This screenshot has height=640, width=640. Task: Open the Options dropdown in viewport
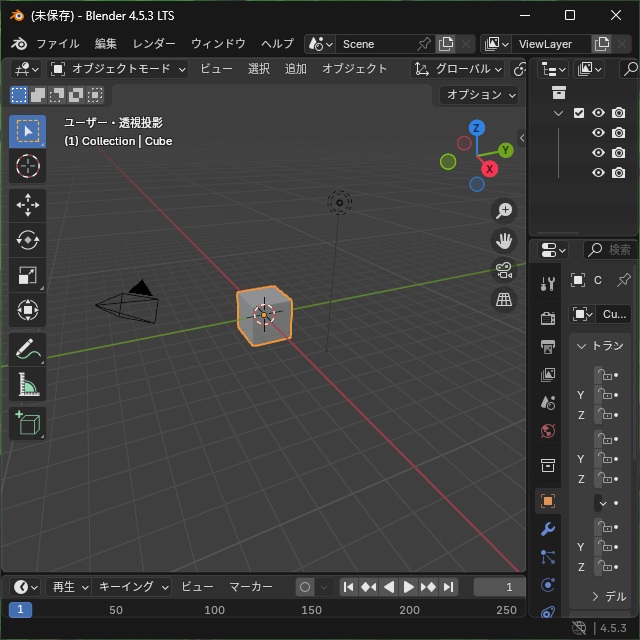point(480,95)
